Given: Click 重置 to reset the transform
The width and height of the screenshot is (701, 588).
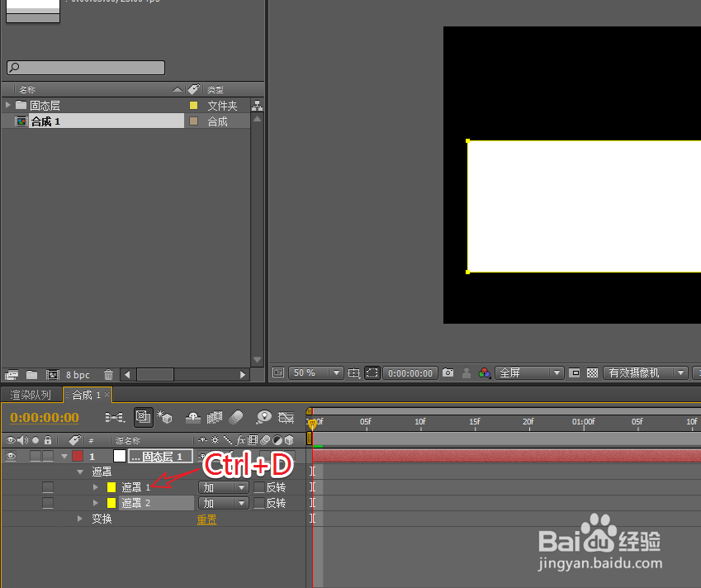Looking at the screenshot, I should [x=206, y=519].
